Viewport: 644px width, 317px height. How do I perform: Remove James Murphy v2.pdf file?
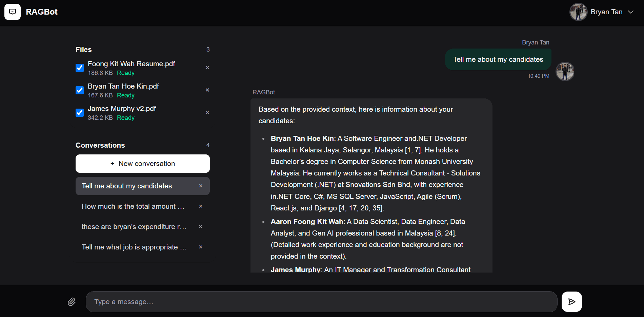tap(207, 112)
